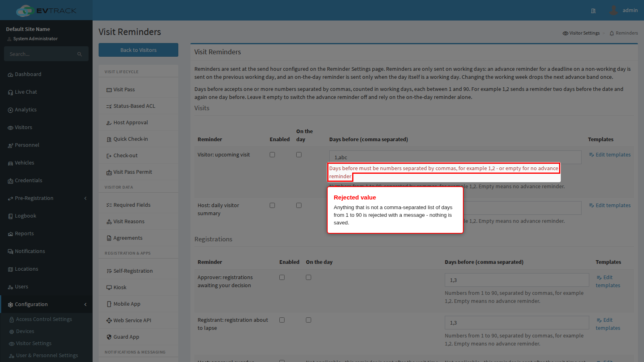Click the admin user avatar
Viewport: 644px width, 362px height.
pyautogui.click(x=613, y=10)
